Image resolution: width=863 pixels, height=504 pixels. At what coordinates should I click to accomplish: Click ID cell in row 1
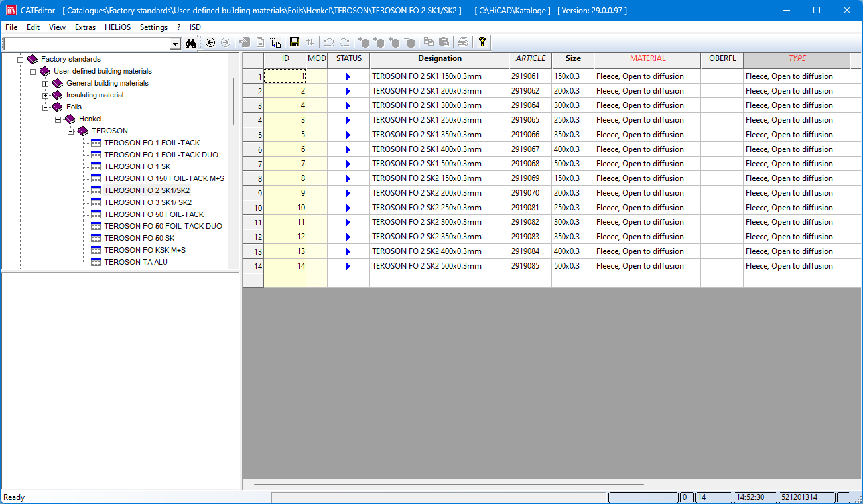click(285, 77)
